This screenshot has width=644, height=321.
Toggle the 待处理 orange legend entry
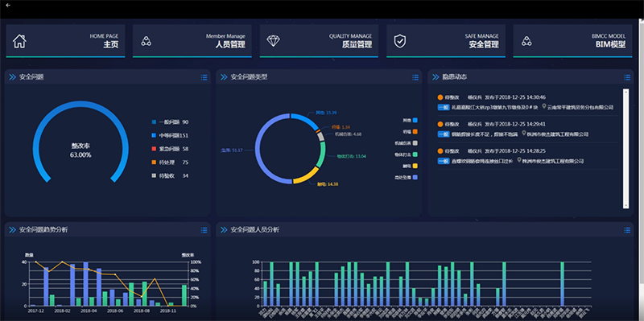pyautogui.click(x=170, y=163)
